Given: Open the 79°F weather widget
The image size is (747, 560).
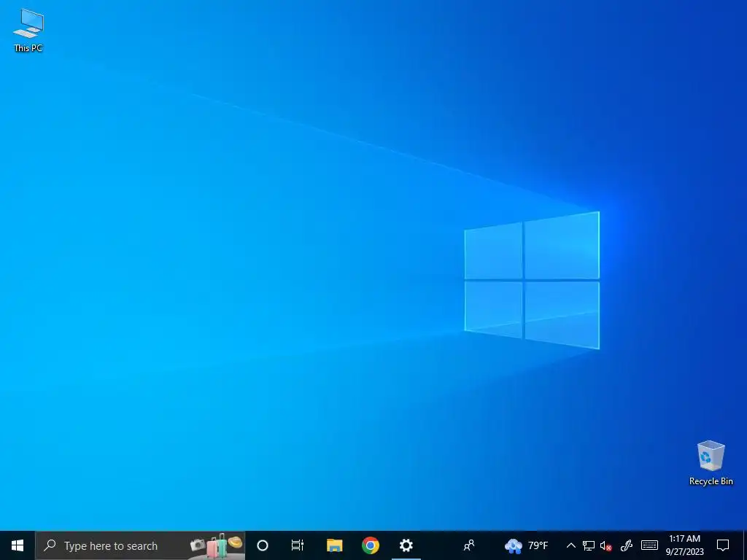Looking at the screenshot, I should [x=527, y=545].
